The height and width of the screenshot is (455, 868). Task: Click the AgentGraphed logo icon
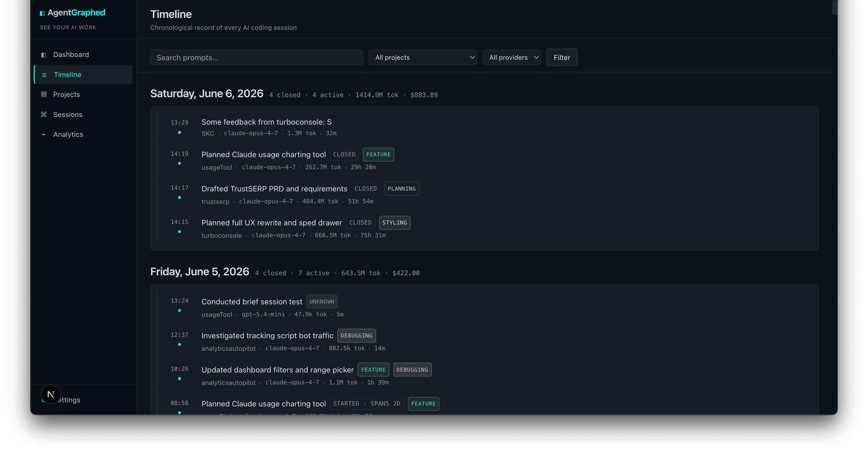(x=42, y=13)
